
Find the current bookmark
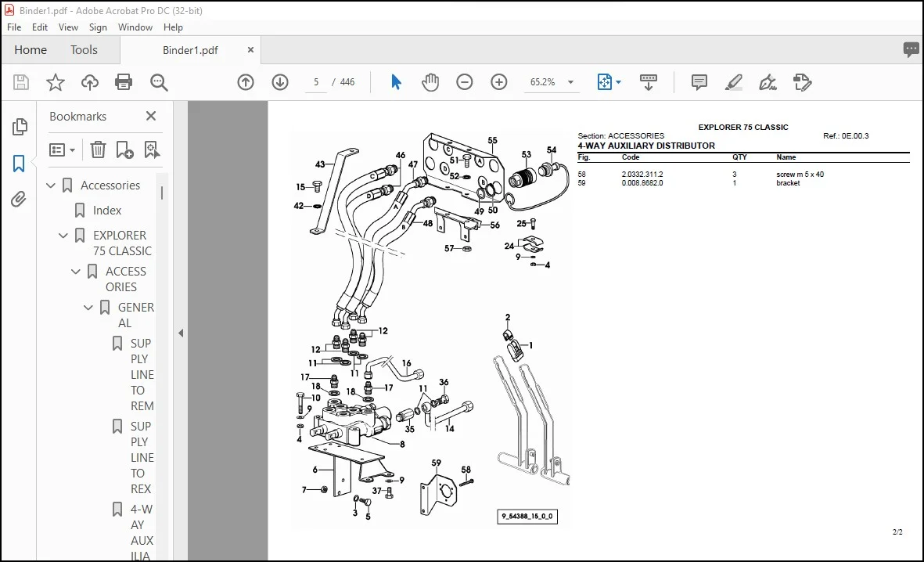point(152,150)
